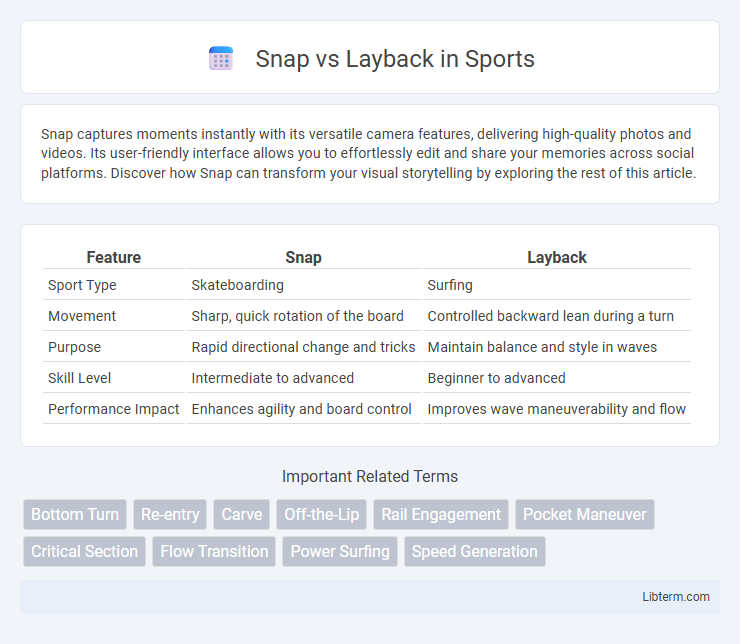Select the Critical Section tag
Screen dimensions: 740x644
click(x=84, y=551)
